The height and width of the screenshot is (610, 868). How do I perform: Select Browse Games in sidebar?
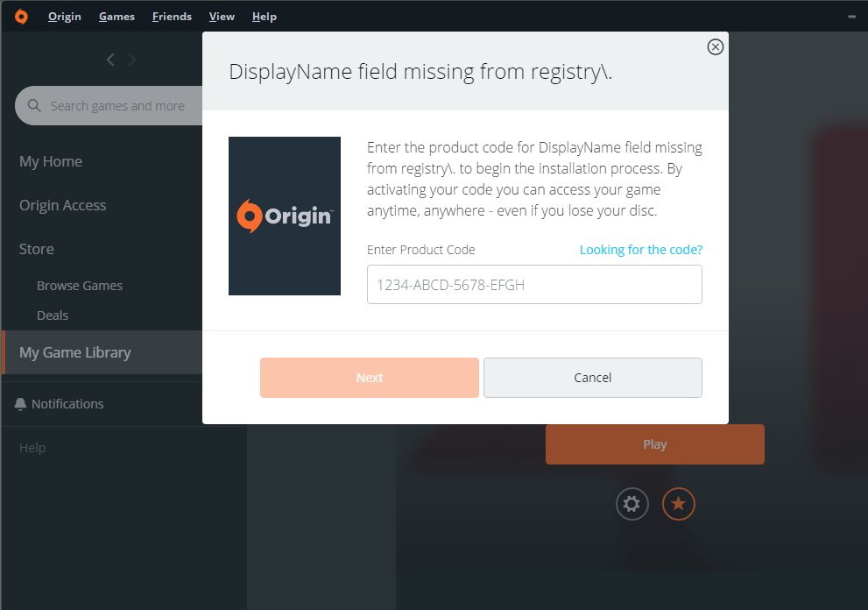80,286
